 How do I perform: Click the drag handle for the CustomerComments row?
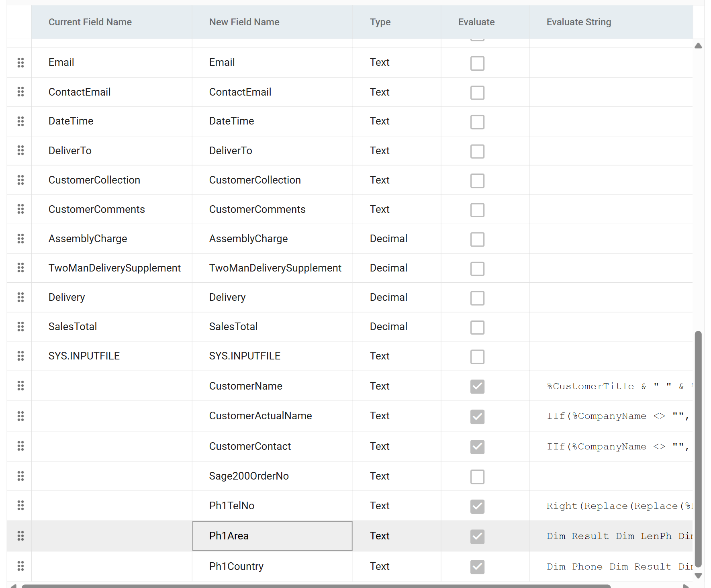point(20,209)
